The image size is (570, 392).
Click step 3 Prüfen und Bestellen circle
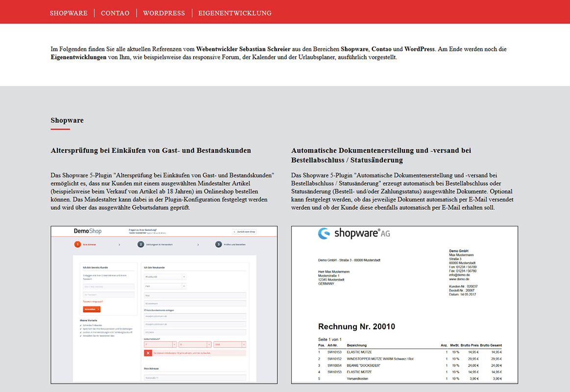pos(219,245)
